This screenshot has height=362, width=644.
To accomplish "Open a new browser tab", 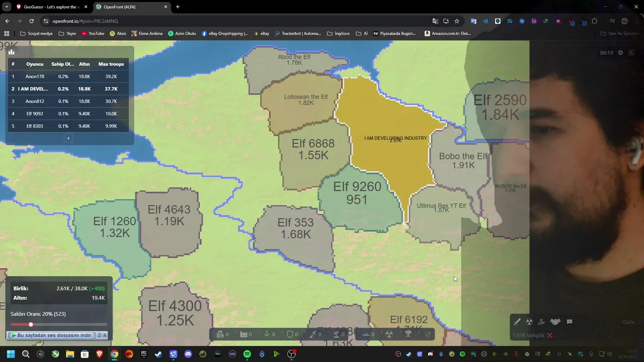I will pos(178,7).
